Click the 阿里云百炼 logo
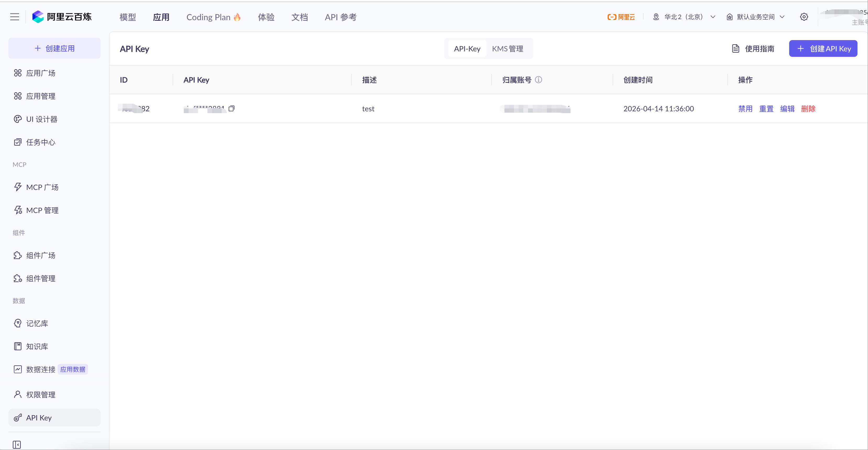868x450 pixels. coord(62,17)
